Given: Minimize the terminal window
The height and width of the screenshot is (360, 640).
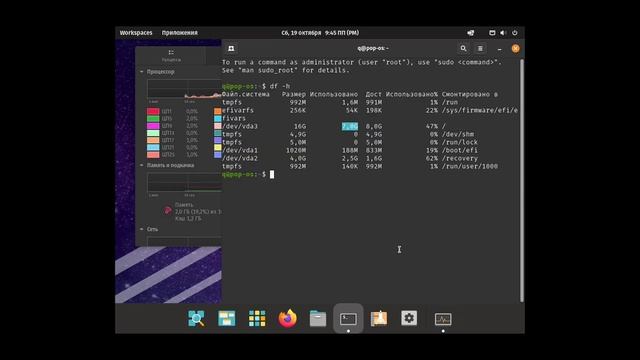Looking at the screenshot, I should pyautogui.click(x=500, y=49).
